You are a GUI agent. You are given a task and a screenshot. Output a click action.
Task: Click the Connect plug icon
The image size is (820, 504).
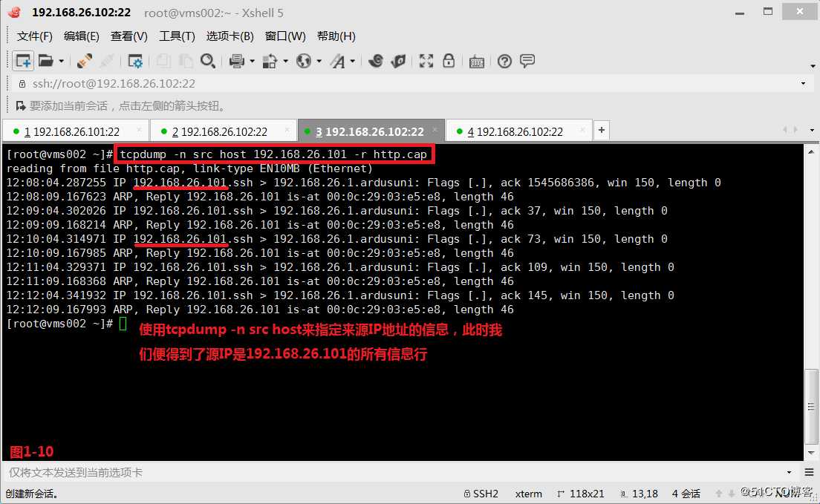point(85,61)
